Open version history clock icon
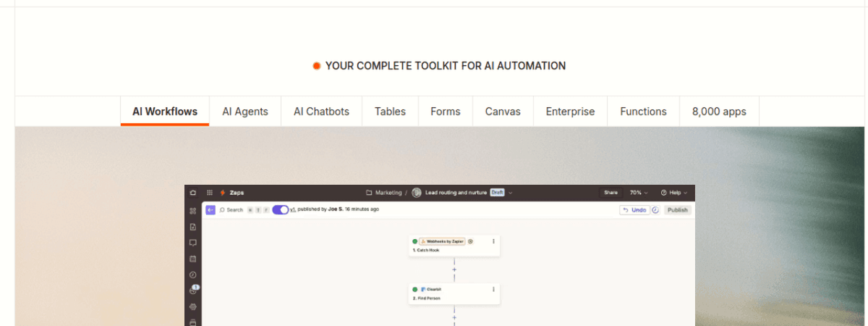This screenshot has height=326, width=868. (x=655, y=210)
